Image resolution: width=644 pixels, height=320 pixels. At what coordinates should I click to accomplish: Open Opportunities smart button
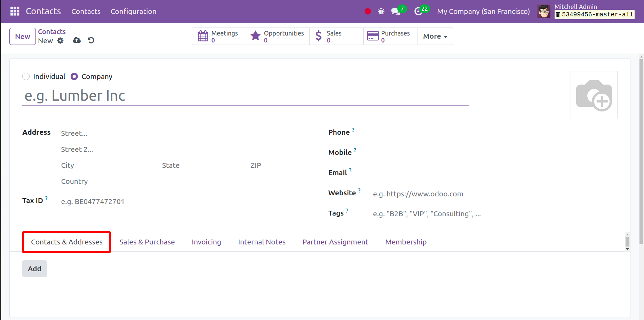coord(278,36)
